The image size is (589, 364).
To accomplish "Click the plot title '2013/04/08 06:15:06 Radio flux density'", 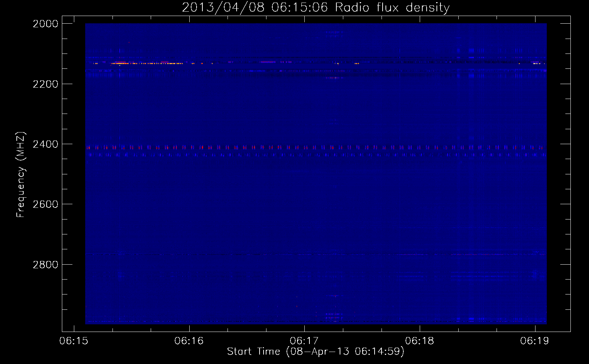I will (316, 8).
